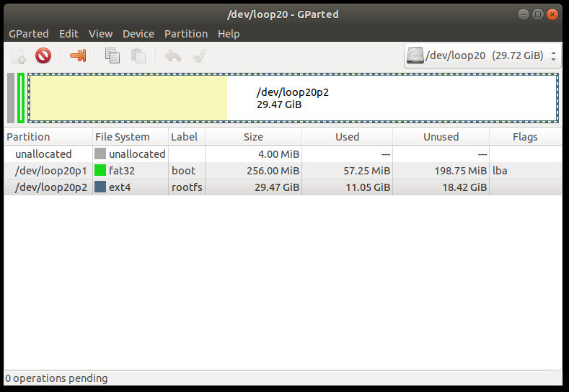
Task: Click the Copy partition toolbar icon
Action: click(x=112, y=55)
